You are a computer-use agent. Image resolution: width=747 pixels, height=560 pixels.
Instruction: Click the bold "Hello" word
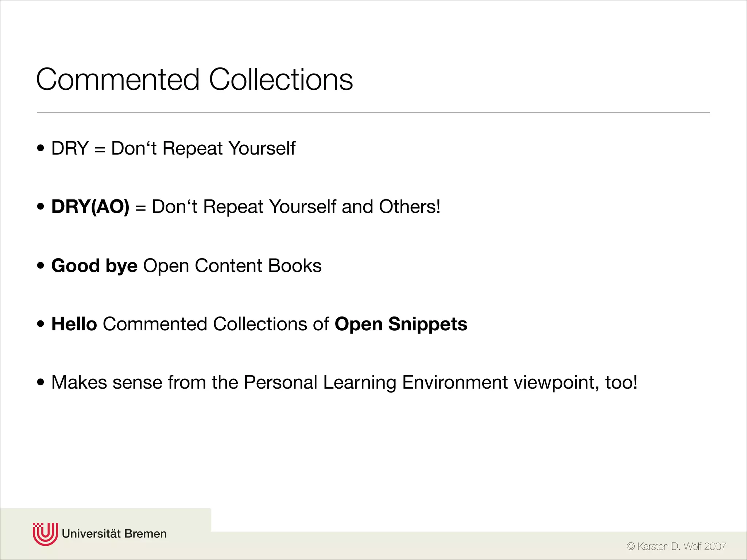[74, 324]
